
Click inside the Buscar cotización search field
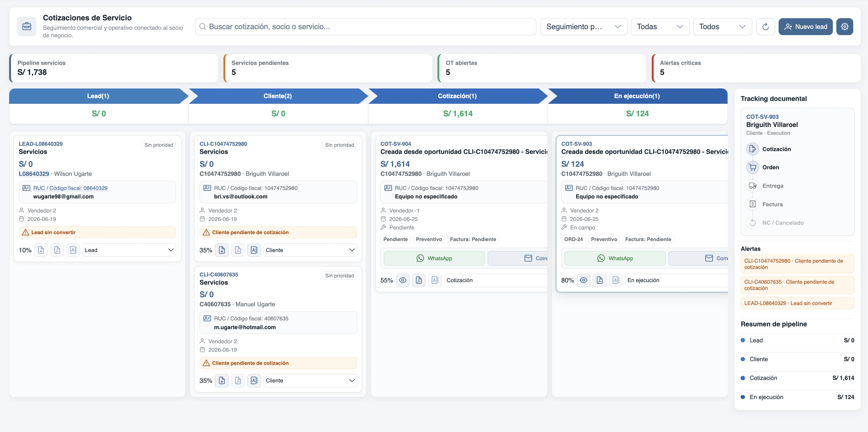[x=366, y=27]
